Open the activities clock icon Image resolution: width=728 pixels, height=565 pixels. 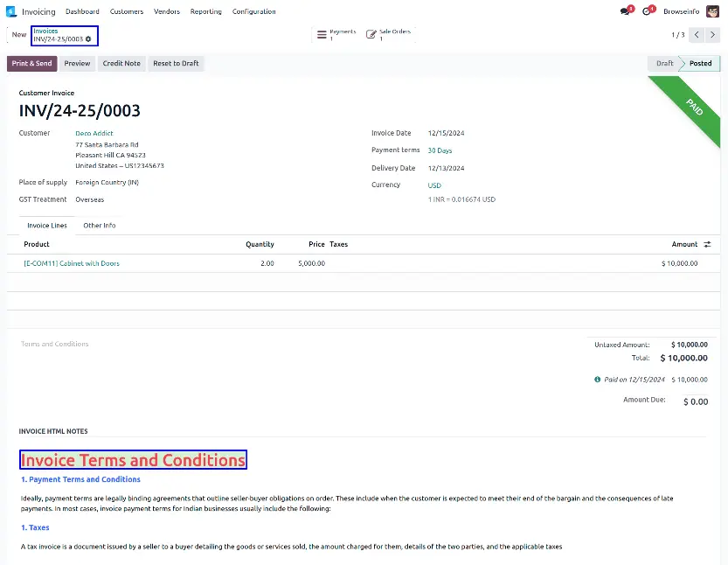click(x=648, y=11)
